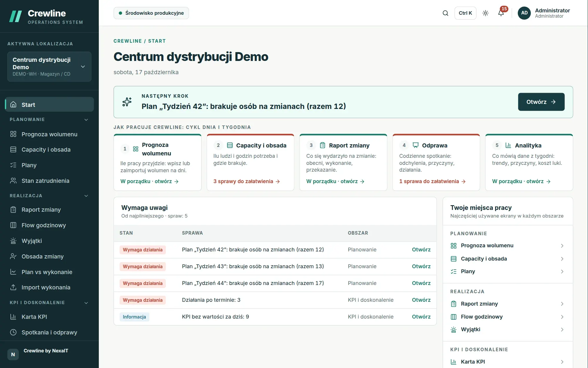Click the AD user avatar
Screen dimensions: 588x368
524,13
